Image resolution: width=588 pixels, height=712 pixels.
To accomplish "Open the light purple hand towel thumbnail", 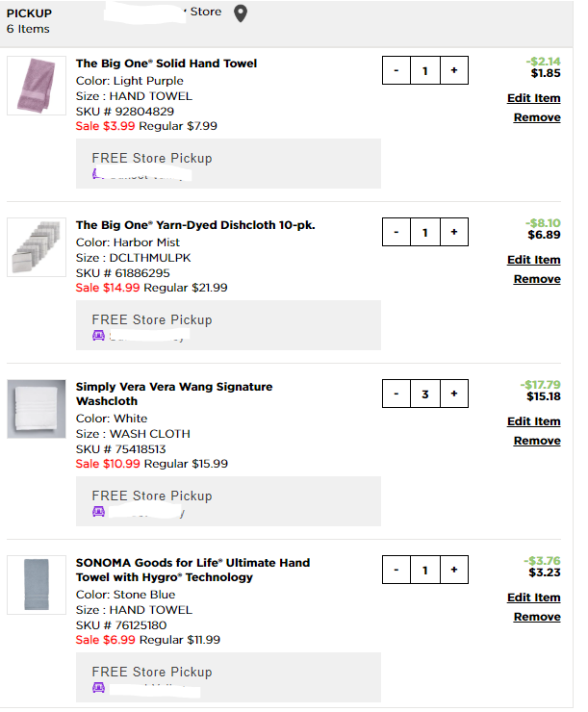I will pos(37,86).
